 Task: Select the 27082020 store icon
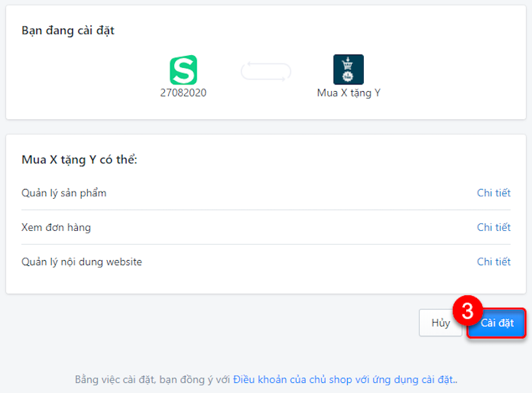pos(185,68)
